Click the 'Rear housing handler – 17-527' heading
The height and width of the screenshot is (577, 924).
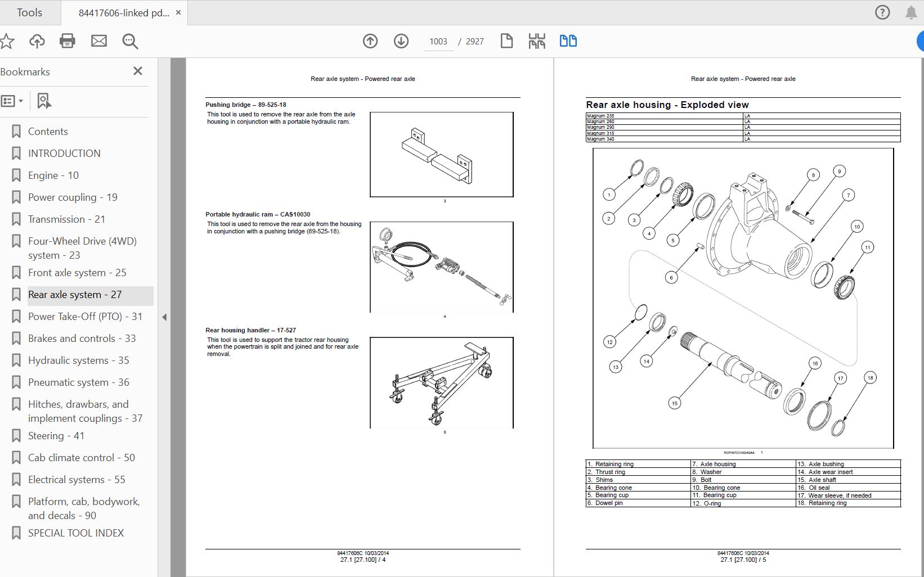click(250, 330)
